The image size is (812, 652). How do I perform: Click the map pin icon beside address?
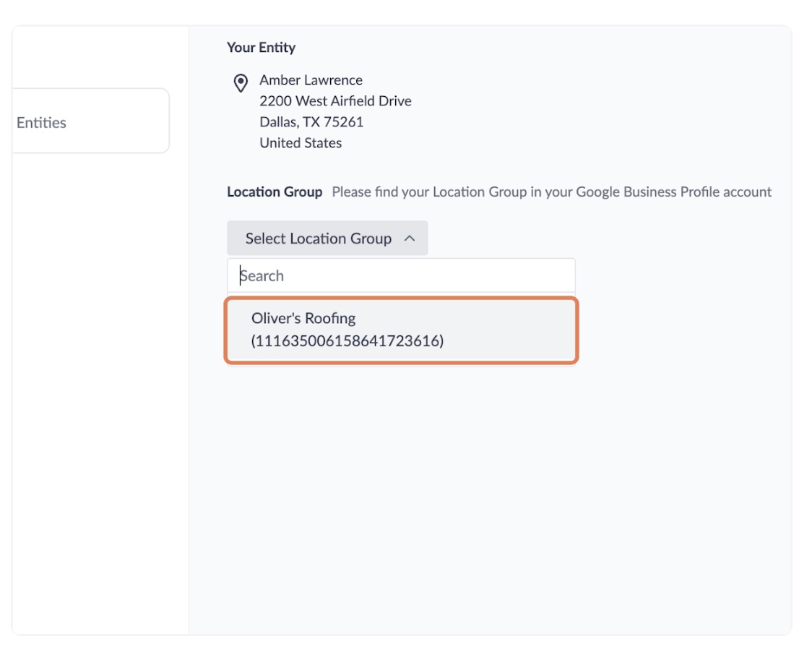click(x=241, y=83)
